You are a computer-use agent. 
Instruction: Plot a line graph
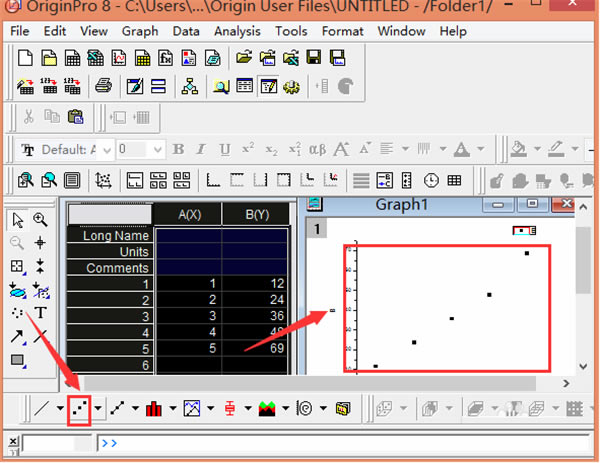(42, 409)
